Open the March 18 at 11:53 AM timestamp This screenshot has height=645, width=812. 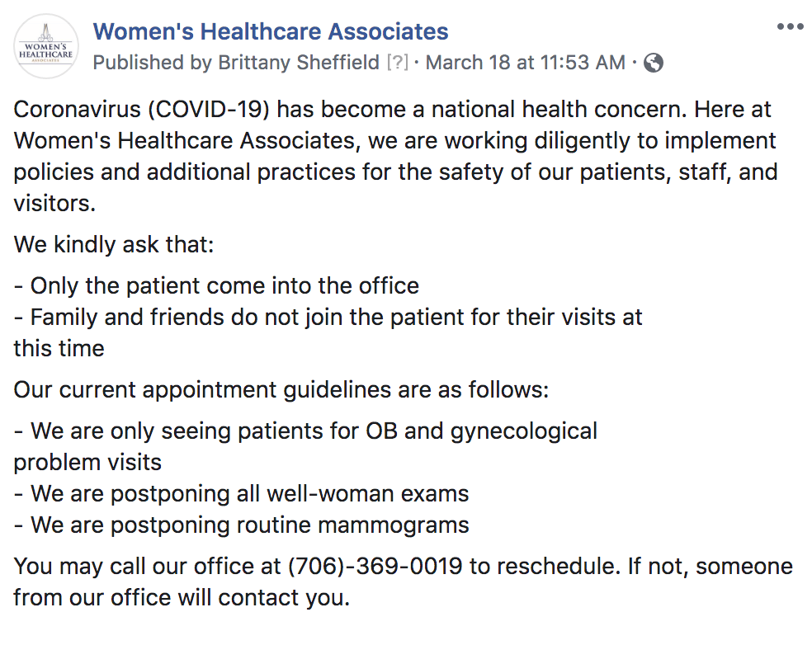click(526, 63)
